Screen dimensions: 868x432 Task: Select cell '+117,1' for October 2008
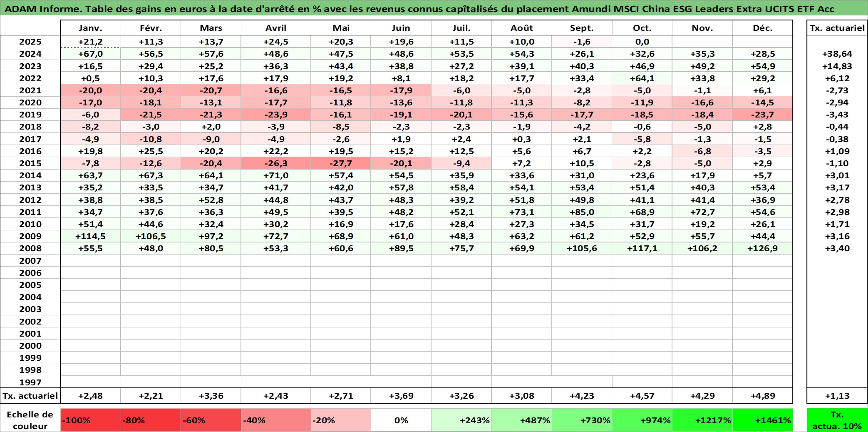tap(642, 248)
